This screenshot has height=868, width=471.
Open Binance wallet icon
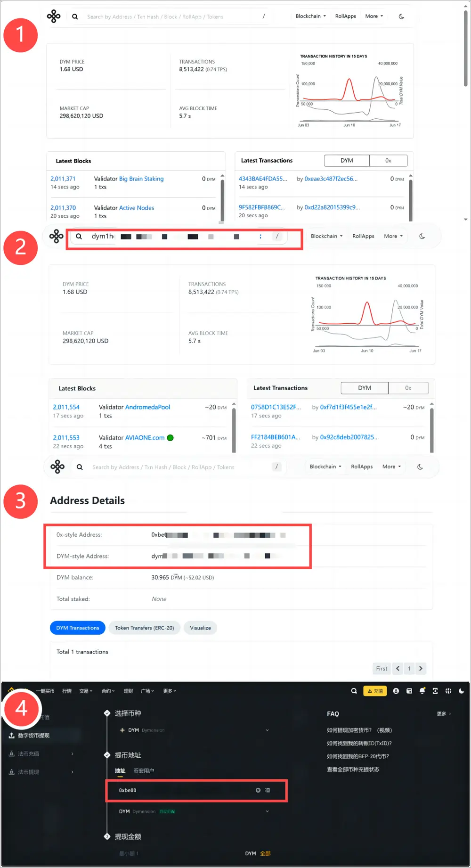pos(409,691)
